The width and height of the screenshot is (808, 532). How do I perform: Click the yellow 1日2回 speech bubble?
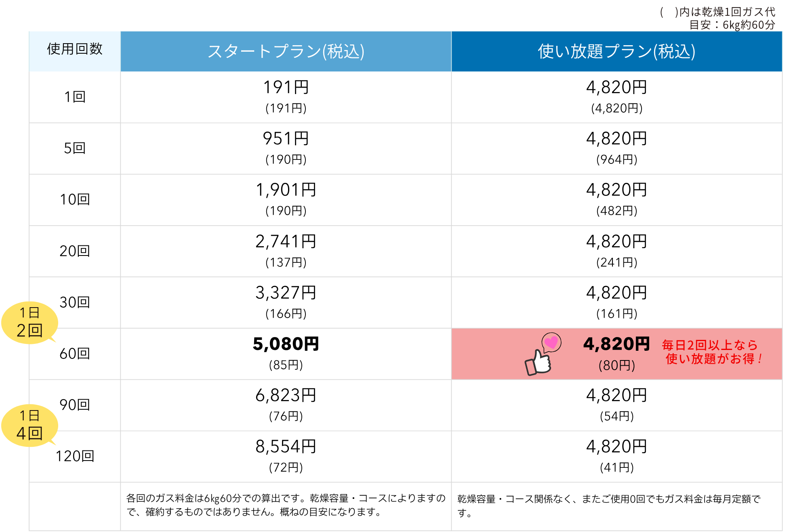pos(29,322)
